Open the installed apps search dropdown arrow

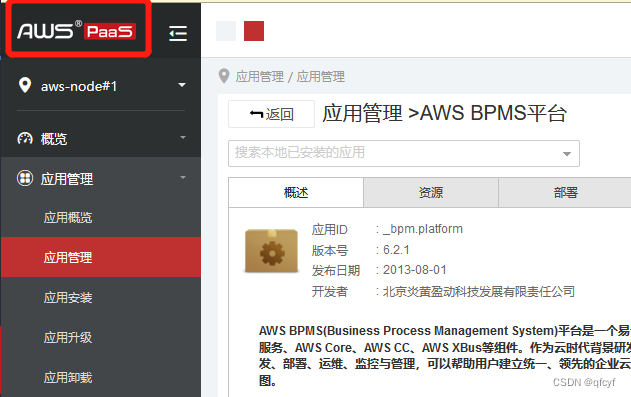[x=567, y=154]
